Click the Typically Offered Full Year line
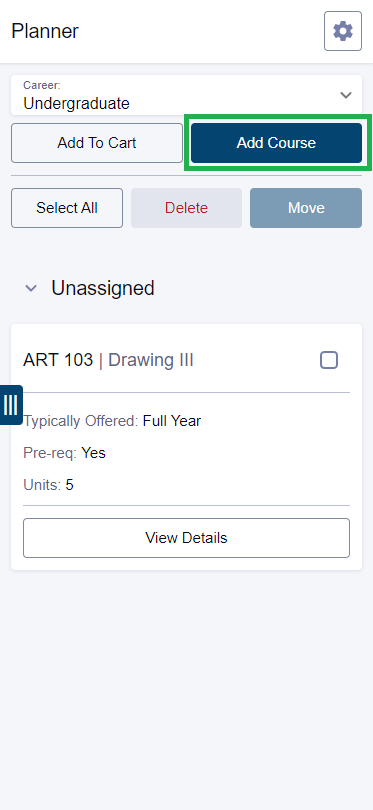Image resolution: width=373 pixels, height=810 pixels. (x=112, y=421)
